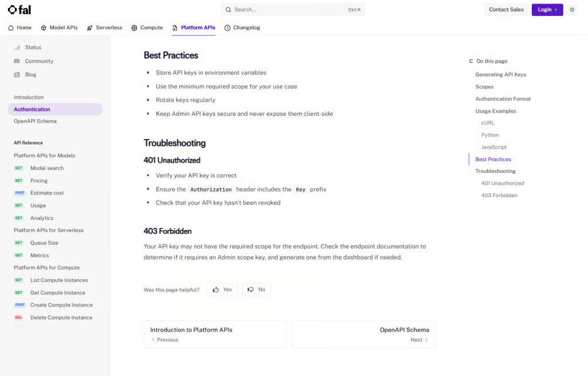Click the Login button
Viewport: 588px width, 376px height.
point(547,10)
